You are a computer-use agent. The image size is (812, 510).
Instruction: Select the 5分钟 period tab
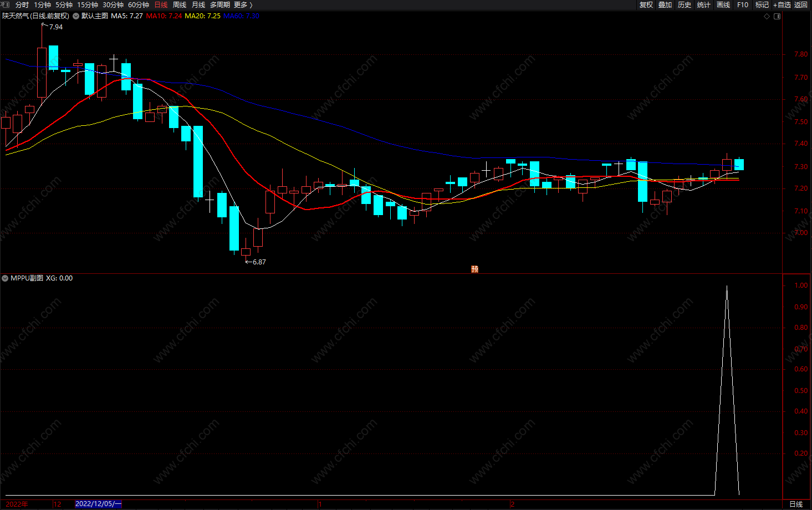tap(64, 5)
